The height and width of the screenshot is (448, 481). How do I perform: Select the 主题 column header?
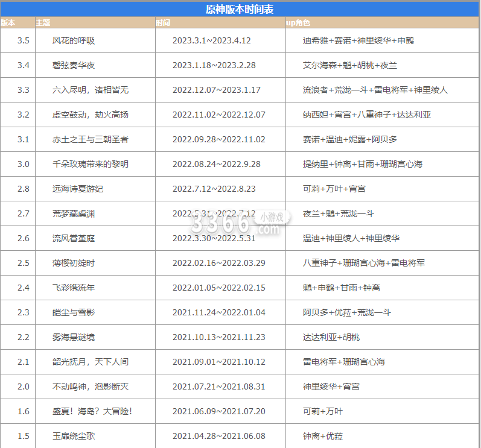point(43,23)
